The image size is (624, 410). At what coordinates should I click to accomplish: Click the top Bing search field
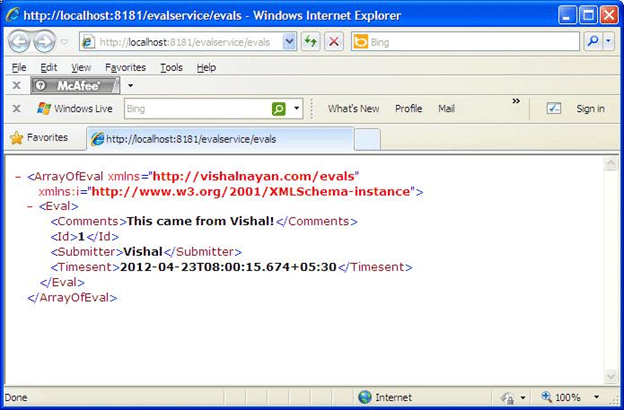pyautogui.click(x=465, y=42)
